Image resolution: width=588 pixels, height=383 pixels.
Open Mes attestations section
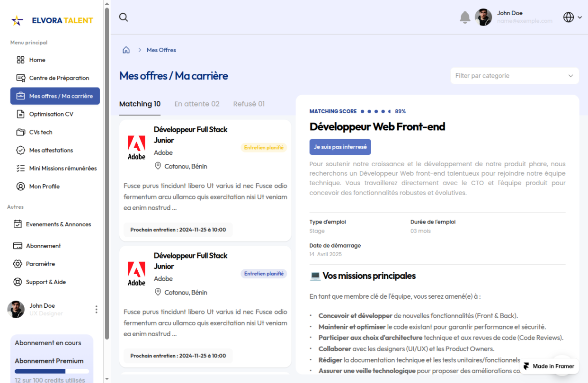(x=51, y=150)
